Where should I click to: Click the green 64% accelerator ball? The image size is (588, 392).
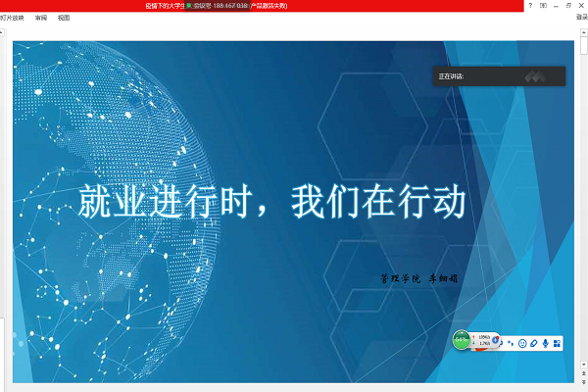[462, 340]
